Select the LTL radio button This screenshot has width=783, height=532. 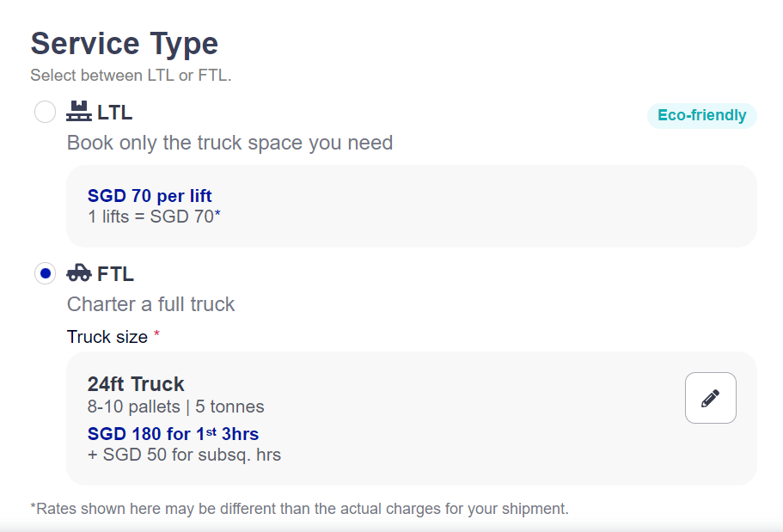pyautogui.click(x=45, y=112)
